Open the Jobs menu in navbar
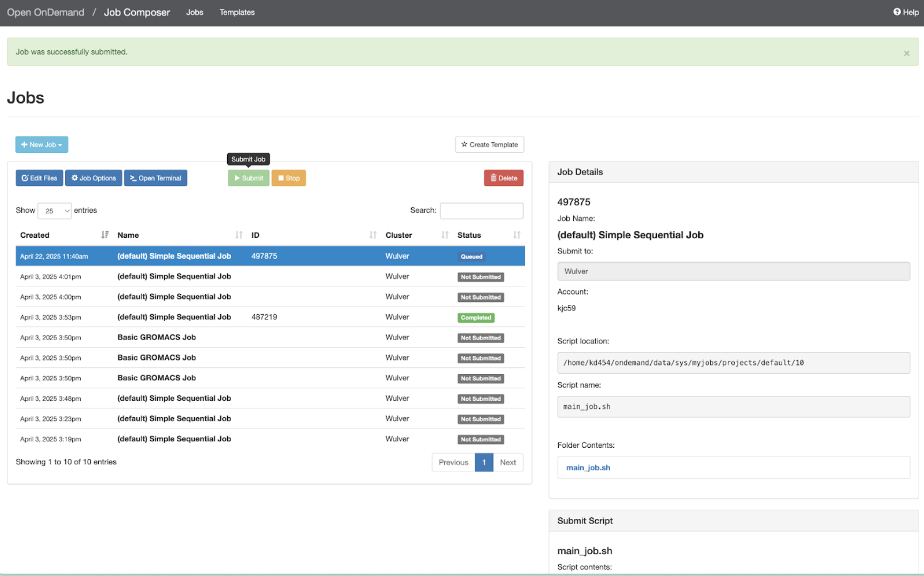 pos(195,12)
